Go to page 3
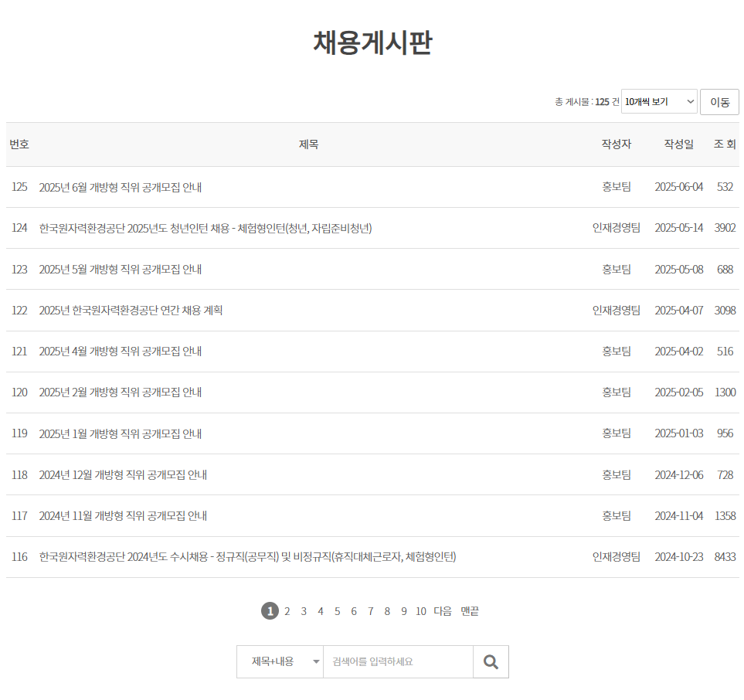The image size is (744, 700). (x=304, y=611)
